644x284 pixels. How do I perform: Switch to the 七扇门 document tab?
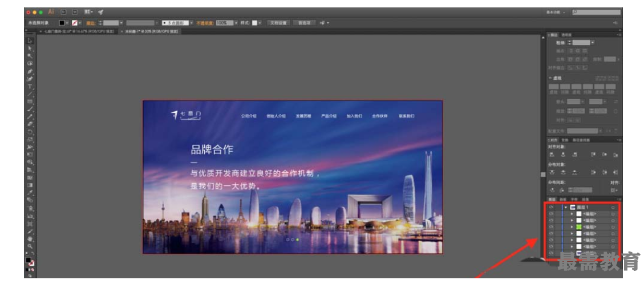point(77,31)
